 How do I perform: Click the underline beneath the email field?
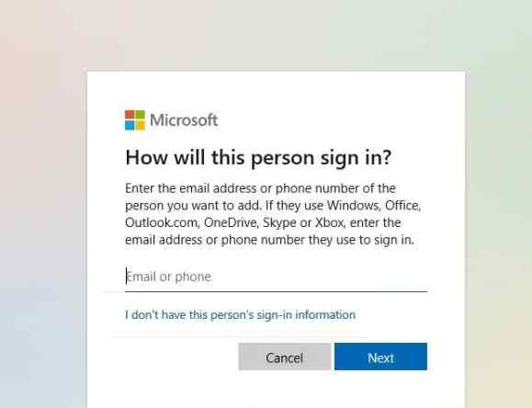click(x=276, y=291)
